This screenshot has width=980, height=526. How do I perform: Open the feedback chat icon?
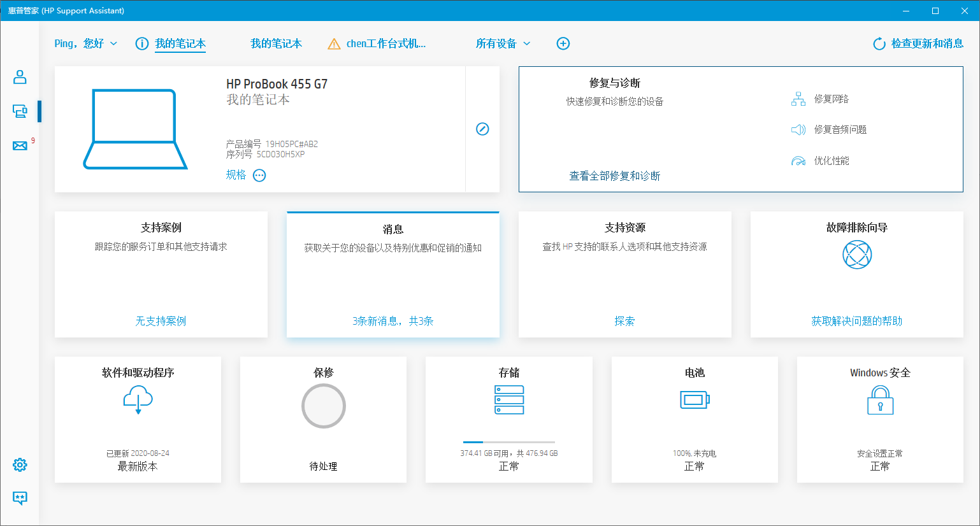[x=20, y=498]
